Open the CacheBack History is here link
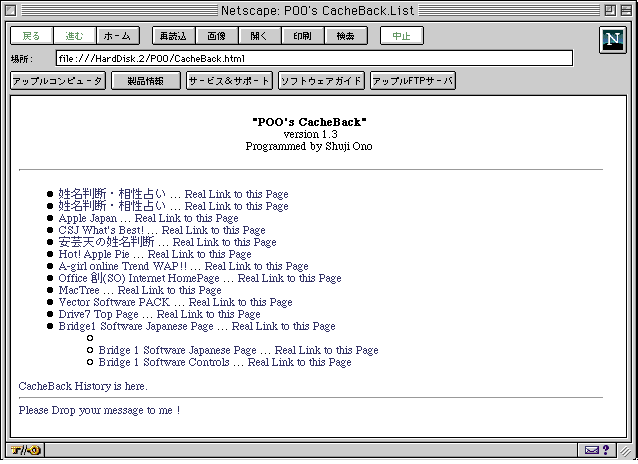 83,386
